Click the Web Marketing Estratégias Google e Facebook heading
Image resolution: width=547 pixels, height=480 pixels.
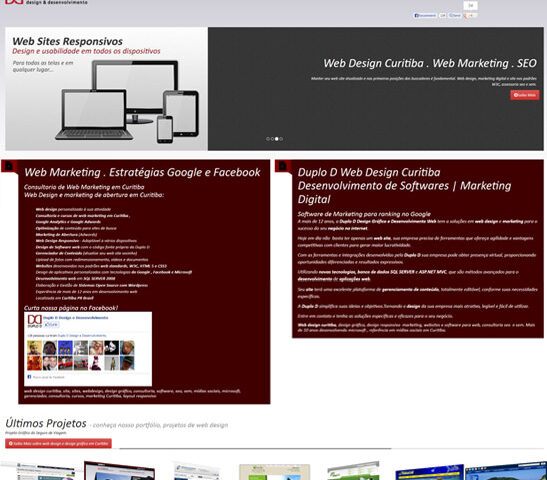142,172
